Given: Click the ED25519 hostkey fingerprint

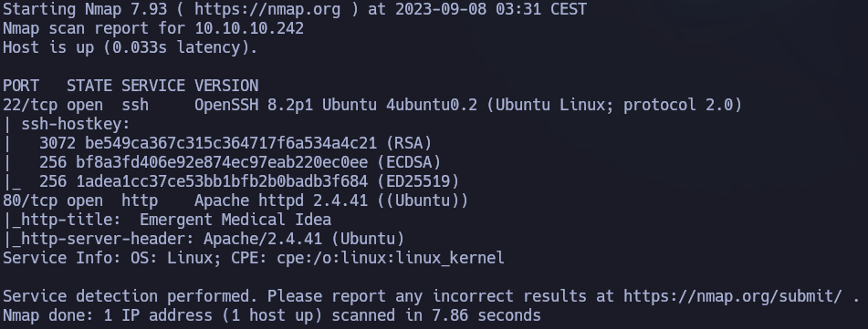Looking at the screenshot, I should tap(222, 181).
